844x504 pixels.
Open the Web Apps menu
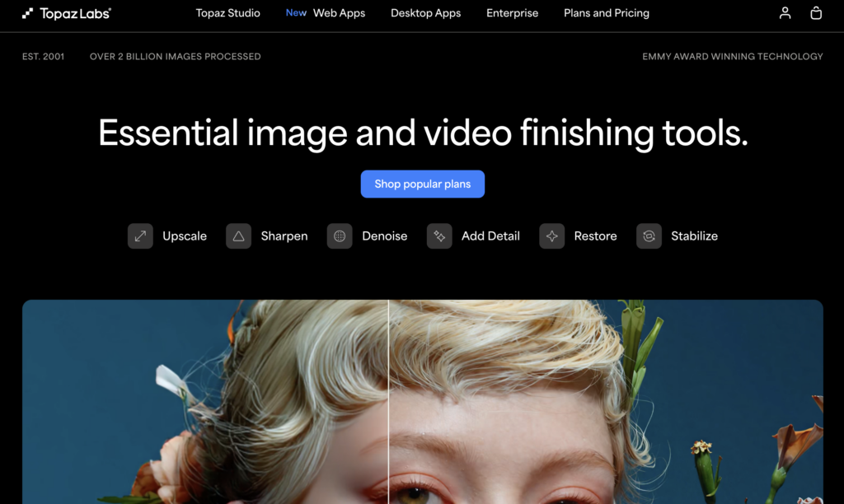point(339,13)
